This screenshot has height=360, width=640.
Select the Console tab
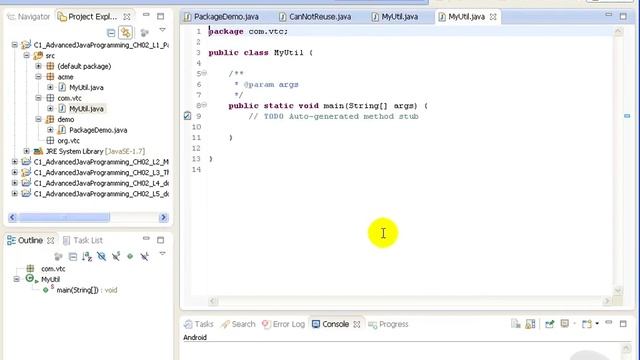(x=331, y=324)
